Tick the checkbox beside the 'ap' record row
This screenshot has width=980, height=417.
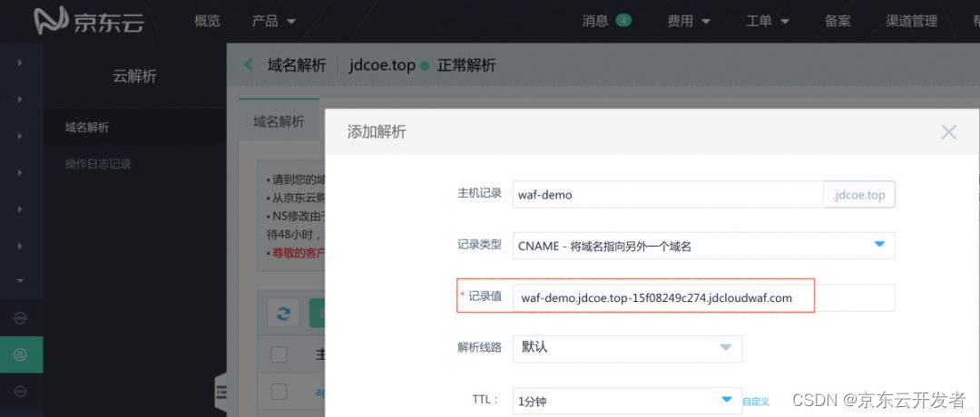point(279,392)
